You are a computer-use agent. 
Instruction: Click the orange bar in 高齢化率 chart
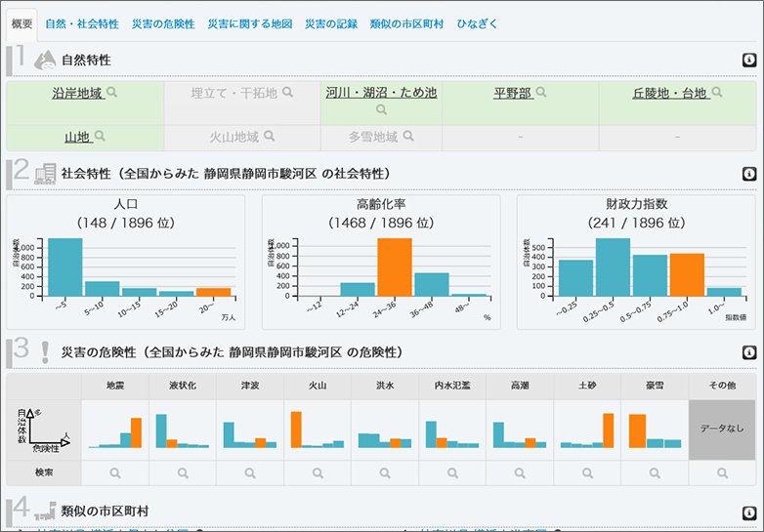pos(395,266)
